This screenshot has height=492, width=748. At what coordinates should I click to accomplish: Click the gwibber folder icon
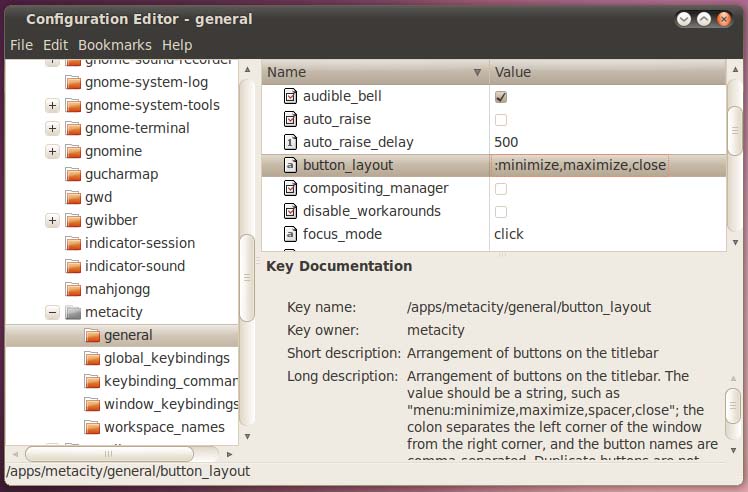(x=73, y=220)
